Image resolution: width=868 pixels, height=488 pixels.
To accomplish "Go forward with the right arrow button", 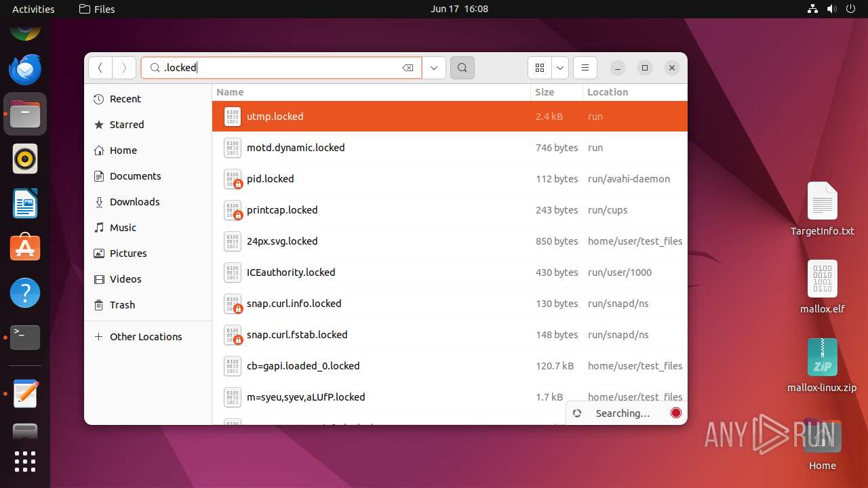I will pos(123,68).
